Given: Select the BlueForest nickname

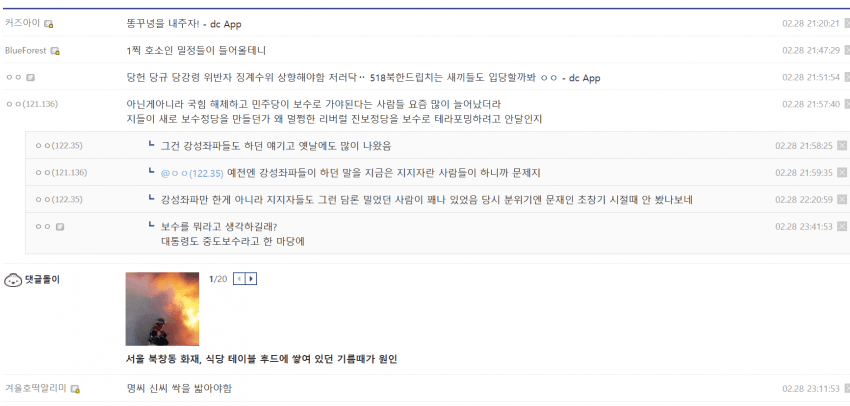Looking at the screenshot, I should [x=27, y=50].
